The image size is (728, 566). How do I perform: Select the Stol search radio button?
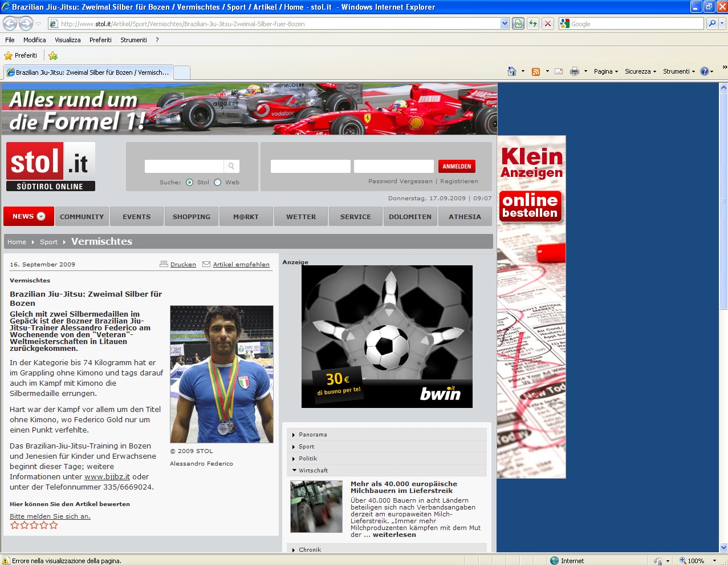(x=190, y=183)
